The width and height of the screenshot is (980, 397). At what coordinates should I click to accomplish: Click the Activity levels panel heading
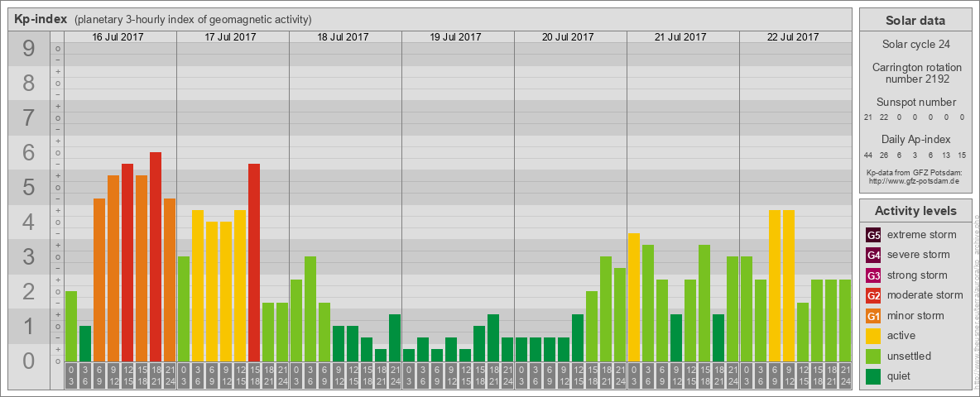click(x=915, y=211)
